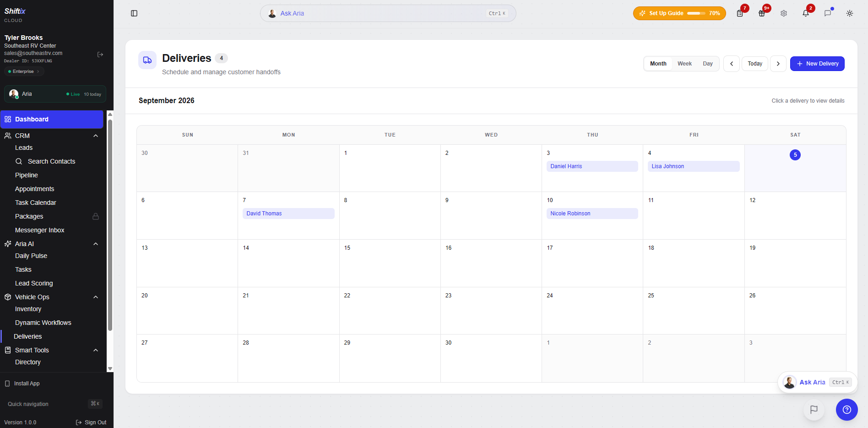Switch to Week view
Screen dimensions: 868x428
click(x=685, y=64)
